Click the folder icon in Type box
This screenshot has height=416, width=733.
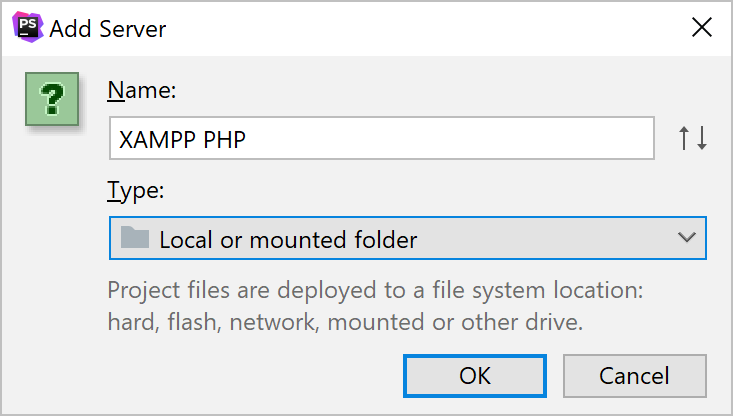point(134,238)
